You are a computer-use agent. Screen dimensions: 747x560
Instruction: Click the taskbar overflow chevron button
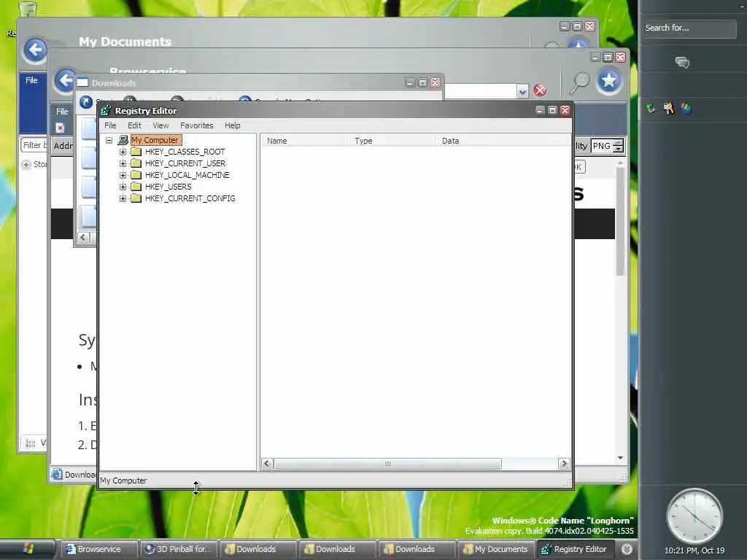tap(627, 549)
